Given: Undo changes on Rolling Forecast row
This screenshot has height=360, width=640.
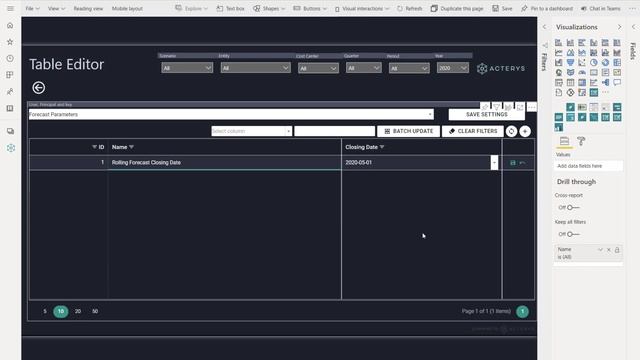Looking at the screenshot, I should click(522, 162).
